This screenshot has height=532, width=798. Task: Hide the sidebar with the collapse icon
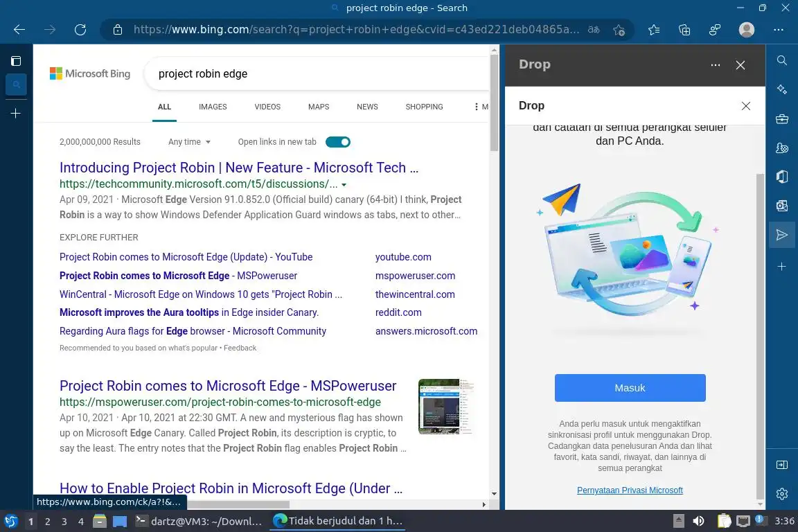782,465
